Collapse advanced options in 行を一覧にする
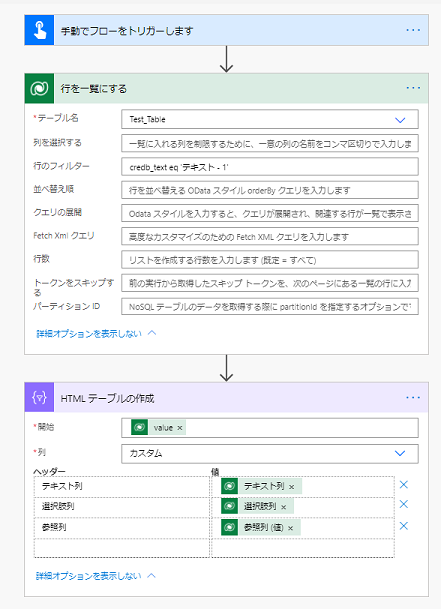Viewport: 441px width, 609px height. click(96, 333)
